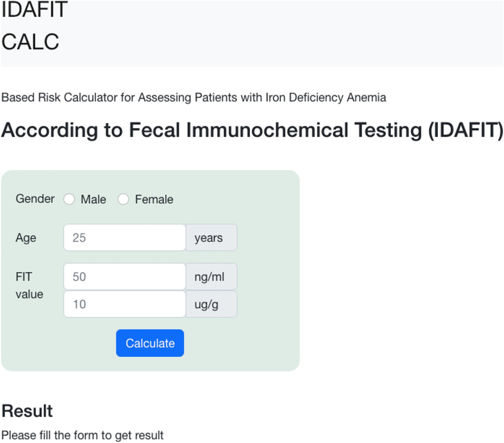The width and height of the screenshot is (504, 443).
Task: Click the "ug/g" unit addon
Action: 211,304
